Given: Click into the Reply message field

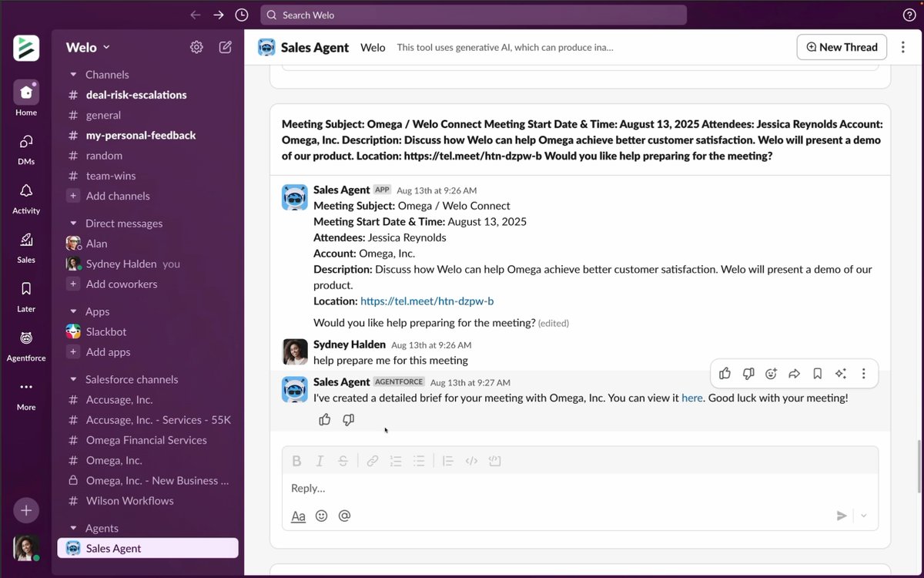Looking at the screenshot, I should coord(580,488).
